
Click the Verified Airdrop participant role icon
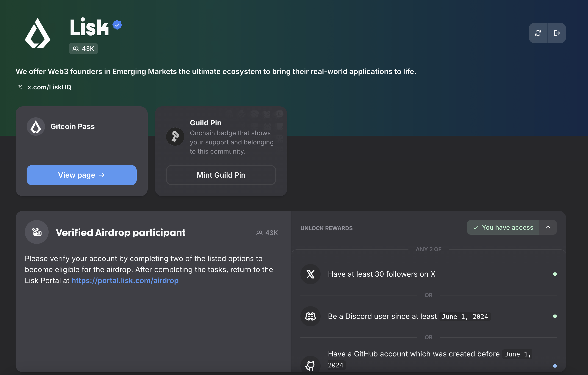(x=37, y=232)
